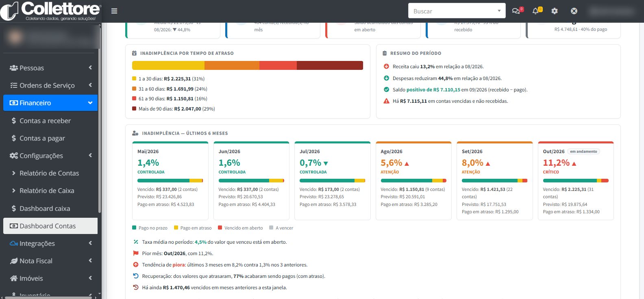The height and width of the screenshot is (299, 644).
Task: Toggle the hamburger sidebar menu icon
Action: click(x=114, y=11)
